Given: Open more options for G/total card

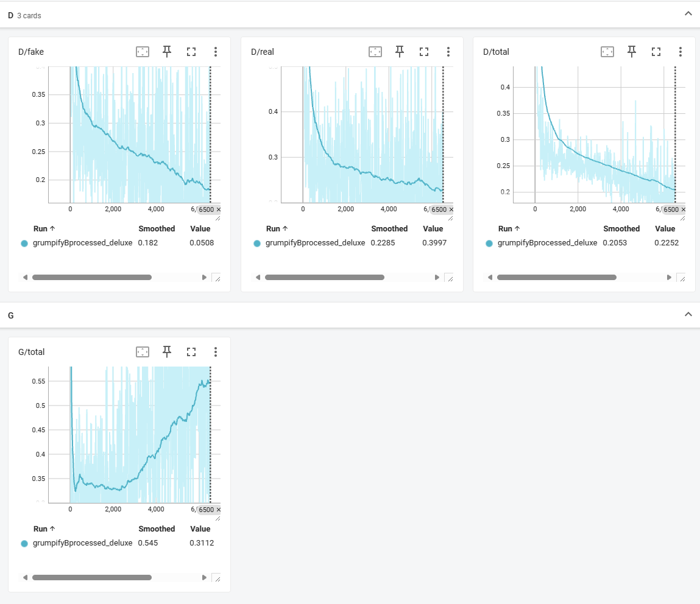Looking at the screenshot, I should pyautogui.click(x=216, y=352).
